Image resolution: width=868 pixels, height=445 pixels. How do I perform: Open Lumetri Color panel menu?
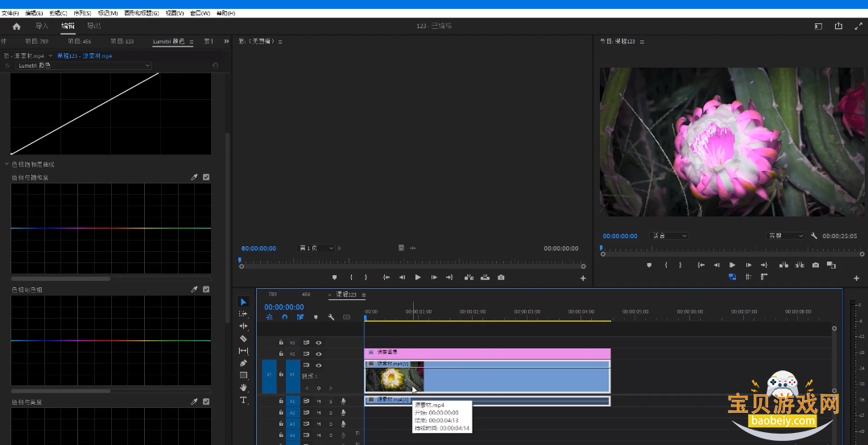click(192, 42)
